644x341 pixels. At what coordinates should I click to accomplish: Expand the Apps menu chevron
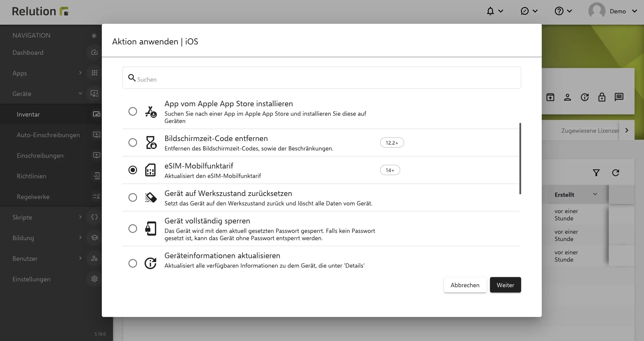point(80,73)
